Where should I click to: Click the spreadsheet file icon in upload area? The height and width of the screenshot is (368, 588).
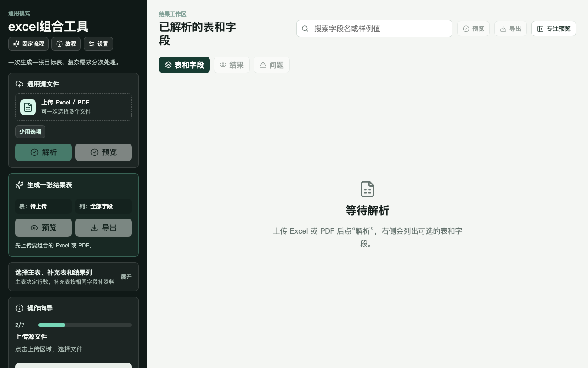28,107
